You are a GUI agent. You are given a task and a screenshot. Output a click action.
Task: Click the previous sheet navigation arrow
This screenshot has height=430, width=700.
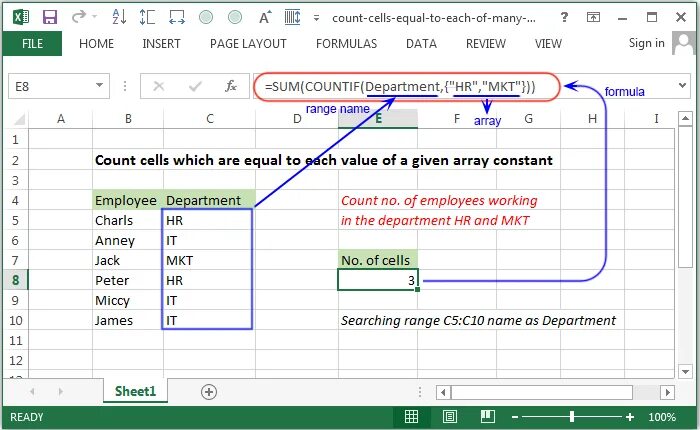pyautogui.click(x=32, y=392)
